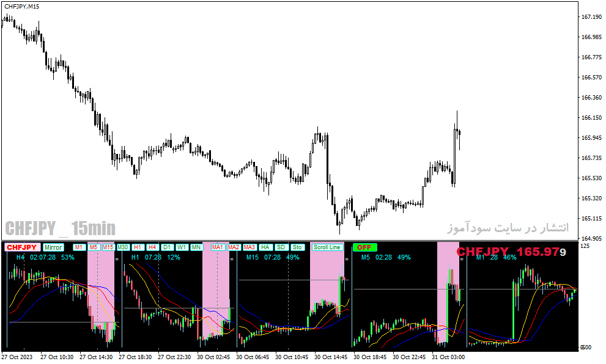
Task: Click the 165.735 price label
Action: 592,158
